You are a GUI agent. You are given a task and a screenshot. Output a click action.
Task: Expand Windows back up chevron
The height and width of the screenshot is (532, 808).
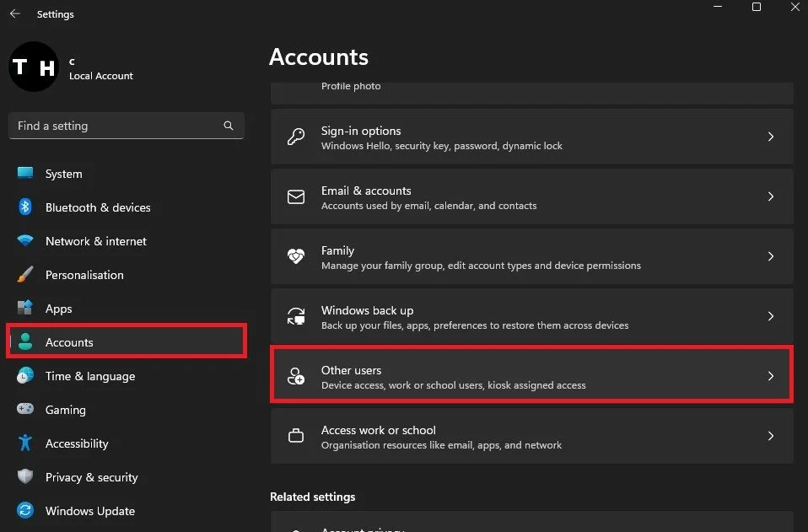770,316
